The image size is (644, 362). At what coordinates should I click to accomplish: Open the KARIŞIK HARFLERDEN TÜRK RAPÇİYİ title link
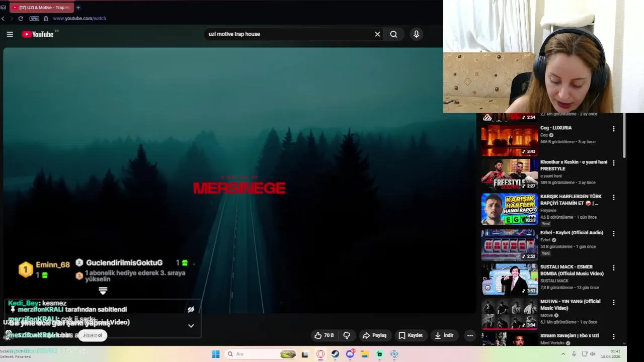571,200
